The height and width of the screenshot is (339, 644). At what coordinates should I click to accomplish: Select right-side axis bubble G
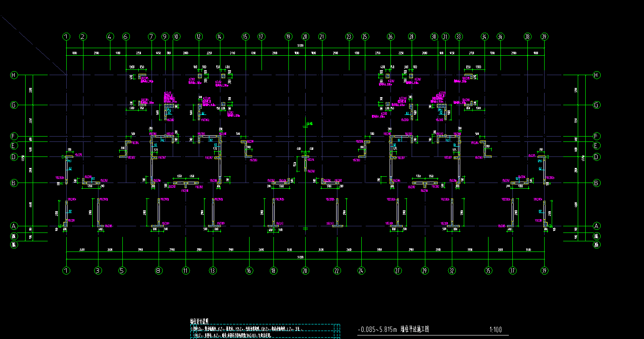tap(597, 105)
